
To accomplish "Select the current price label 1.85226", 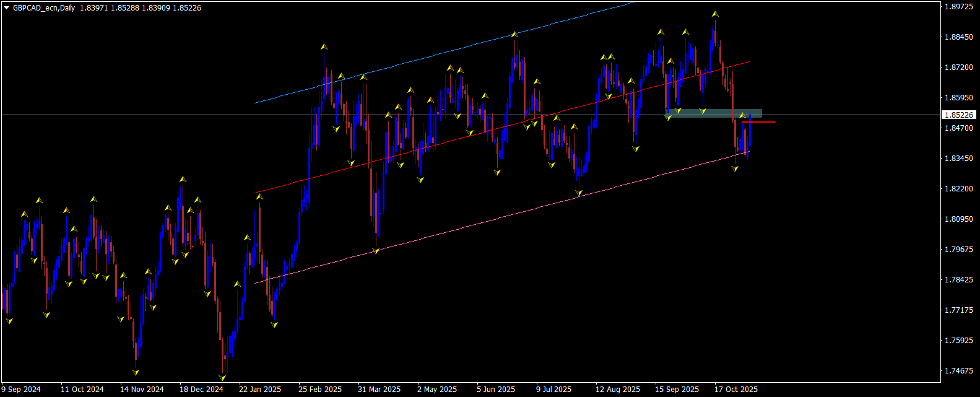I will click(x=959, y=115).
